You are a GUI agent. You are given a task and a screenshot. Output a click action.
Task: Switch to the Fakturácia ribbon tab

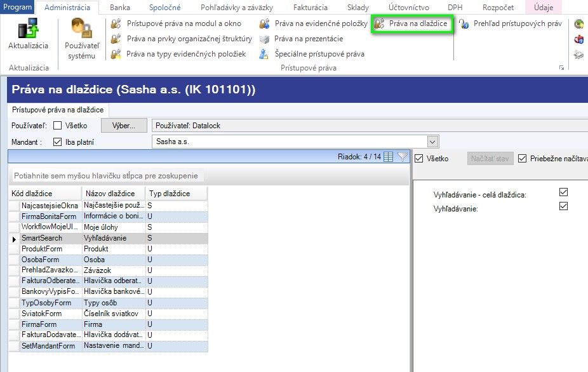click(310, 8)
